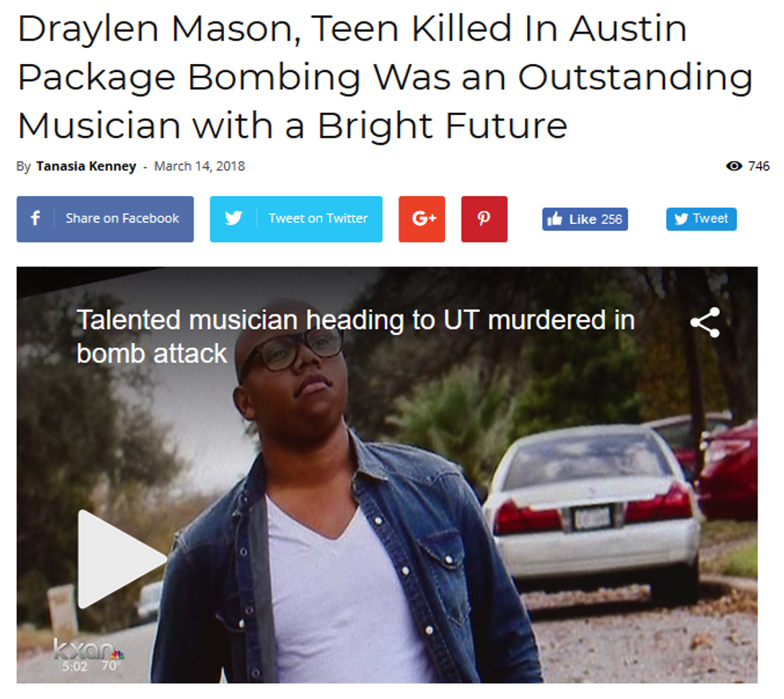This screenshot has height=699, width=784.
Task: Open the video share icon
Action: tap(705, 322)
